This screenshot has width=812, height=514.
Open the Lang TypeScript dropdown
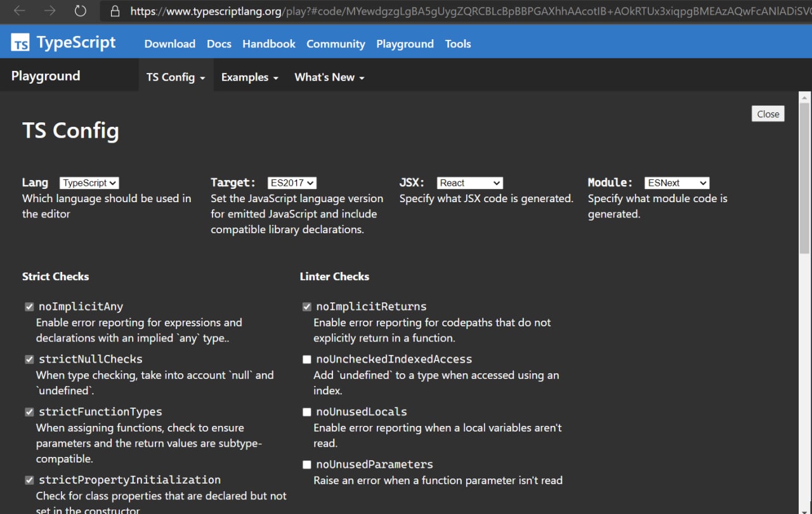coord(89,183)
